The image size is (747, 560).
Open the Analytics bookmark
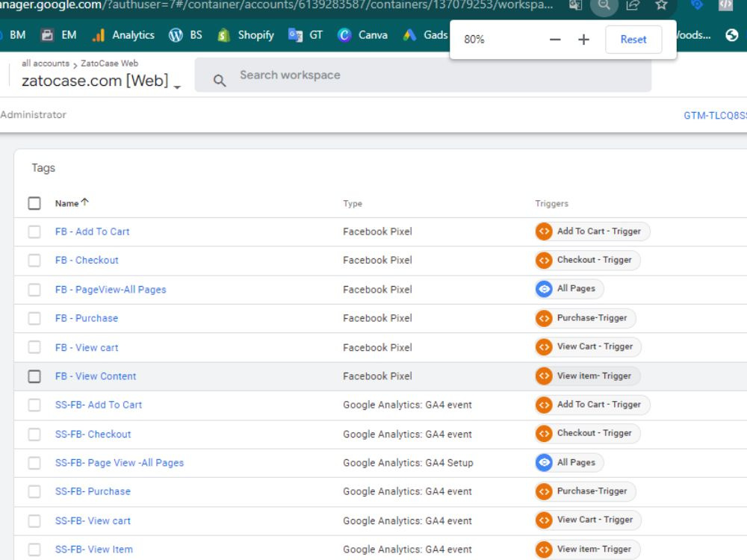(133, 34)
